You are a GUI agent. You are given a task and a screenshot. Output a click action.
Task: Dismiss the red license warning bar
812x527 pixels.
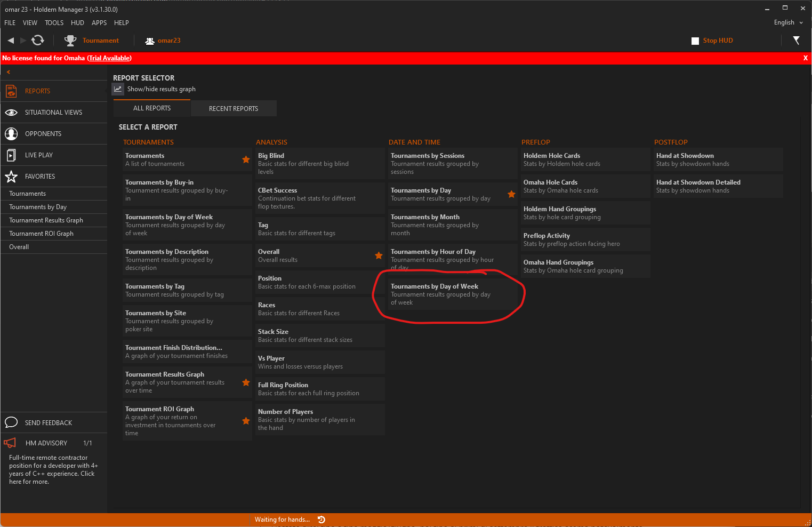tap(805, 58)
